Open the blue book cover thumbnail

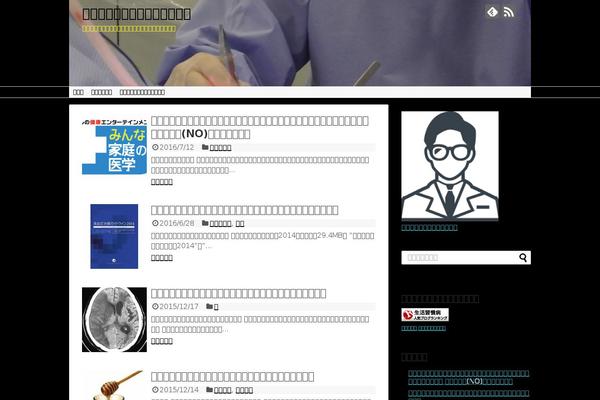coord(114,236)
